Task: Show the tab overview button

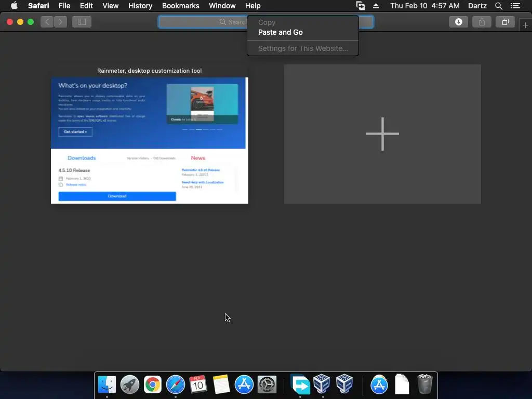Action: click(x=505, y=22)
